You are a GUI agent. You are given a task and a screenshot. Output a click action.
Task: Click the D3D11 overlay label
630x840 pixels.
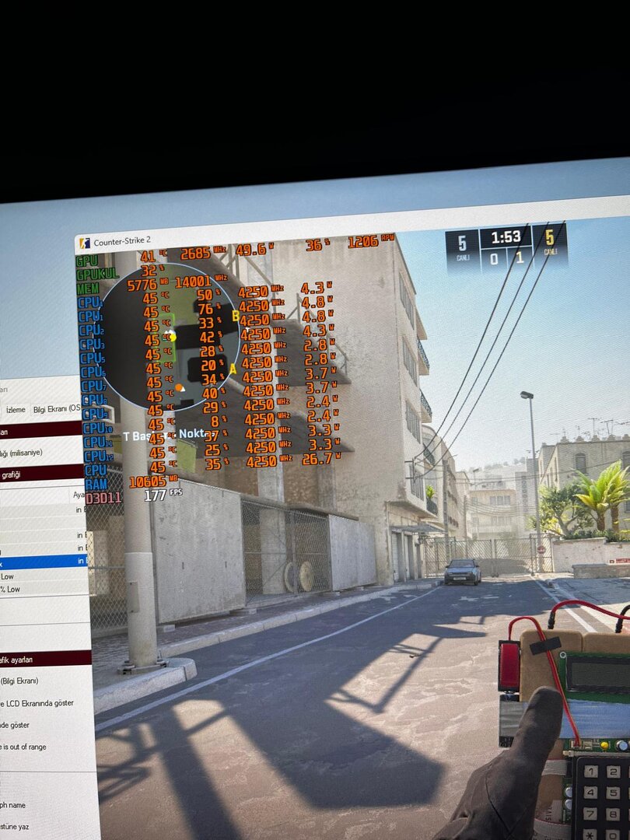[103, 499]
